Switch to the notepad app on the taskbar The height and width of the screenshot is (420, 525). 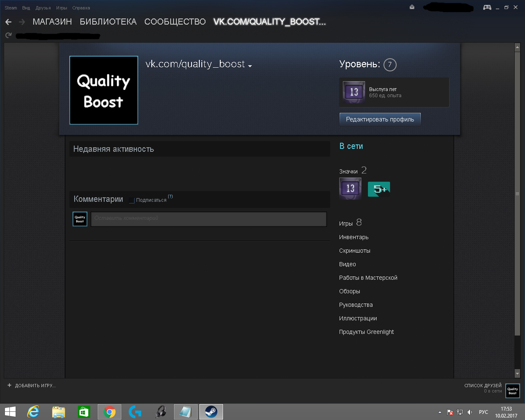click(x=186, y=412)
